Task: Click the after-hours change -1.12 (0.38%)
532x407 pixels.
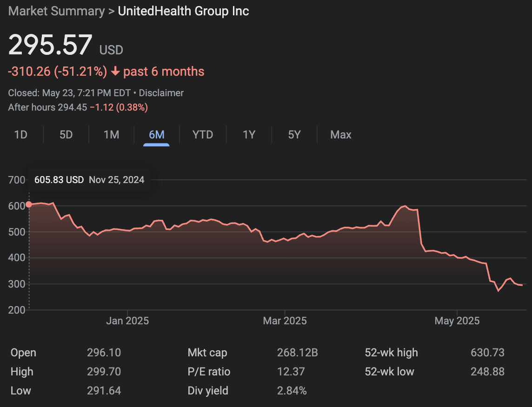Action: click(119, 107)
